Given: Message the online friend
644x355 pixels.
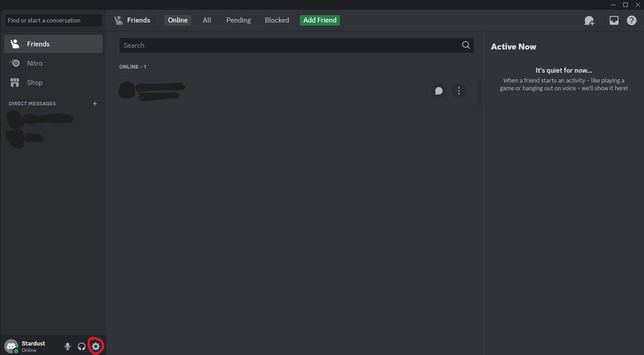Looking at the screenshot, I should [438, 91].
